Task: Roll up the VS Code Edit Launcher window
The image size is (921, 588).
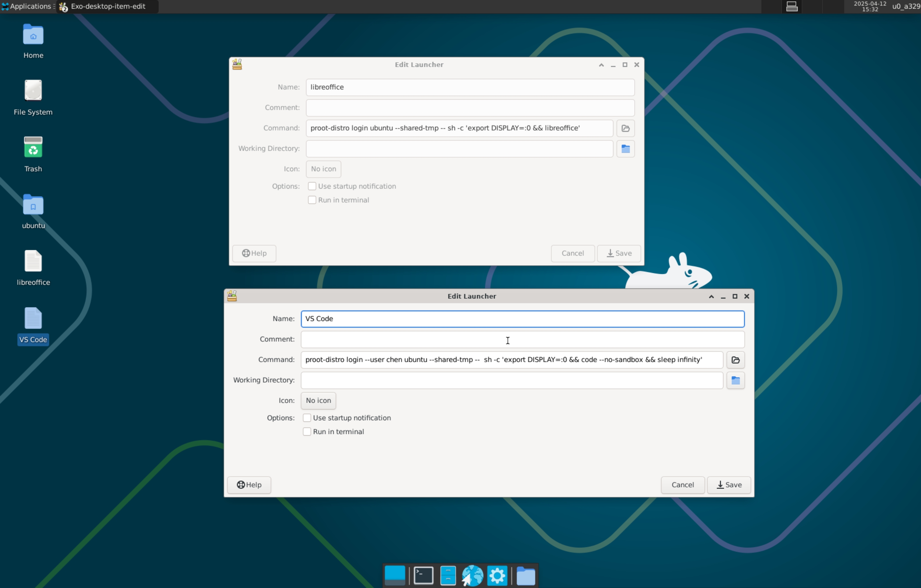Action: (712, 296)
